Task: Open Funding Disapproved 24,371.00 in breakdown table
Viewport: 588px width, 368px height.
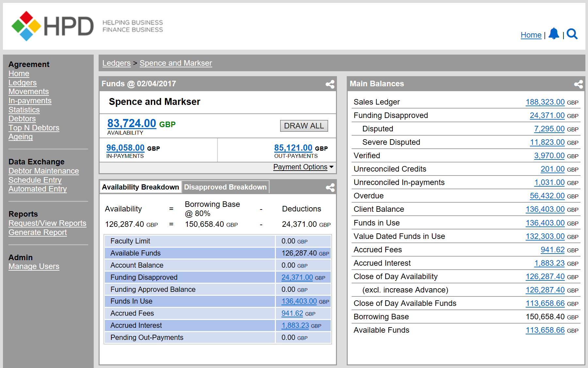Action: (x=297, y=277)
